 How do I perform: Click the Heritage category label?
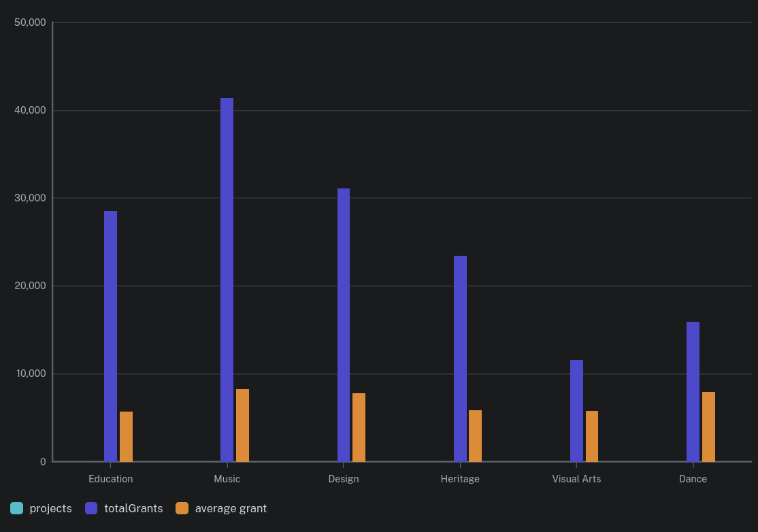460,479
